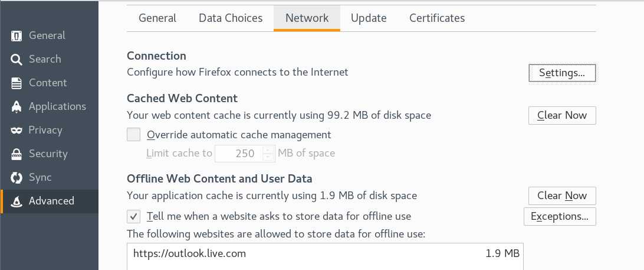Uncheck Tell me when website asks to store data

(x=134, y=216)
